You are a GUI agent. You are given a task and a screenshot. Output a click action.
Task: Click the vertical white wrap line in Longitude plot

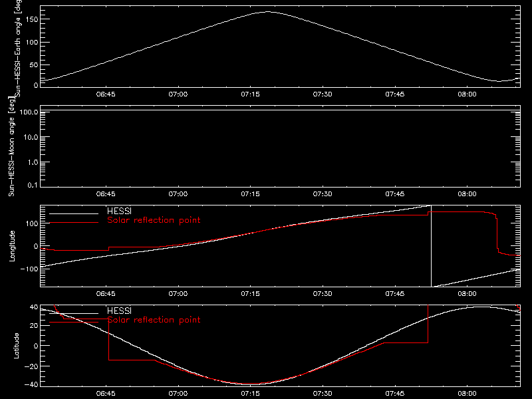(x=431, y=246)
